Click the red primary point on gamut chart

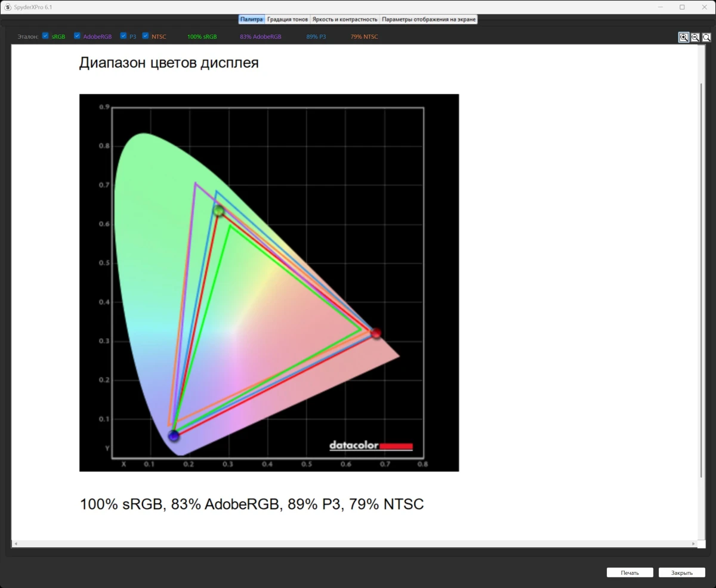[x=376, y=333]
